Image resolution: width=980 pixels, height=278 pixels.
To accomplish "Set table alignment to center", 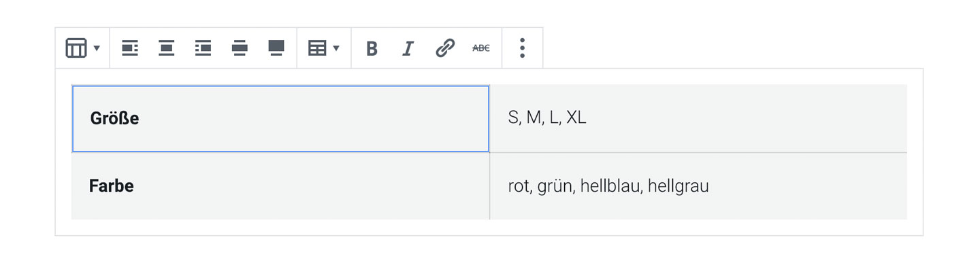I will [x=167, y=48].
